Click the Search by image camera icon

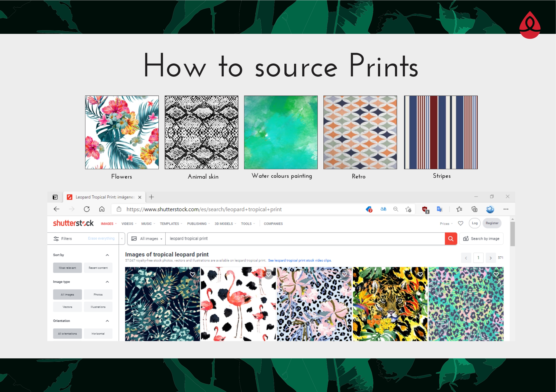pyautogui.click(x=466, y=238)
